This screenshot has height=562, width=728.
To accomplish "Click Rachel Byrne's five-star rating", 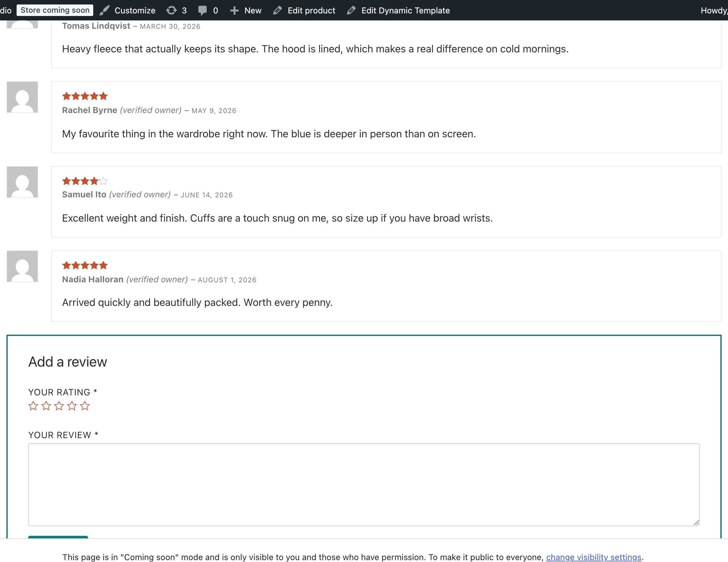I will point(85,96).
